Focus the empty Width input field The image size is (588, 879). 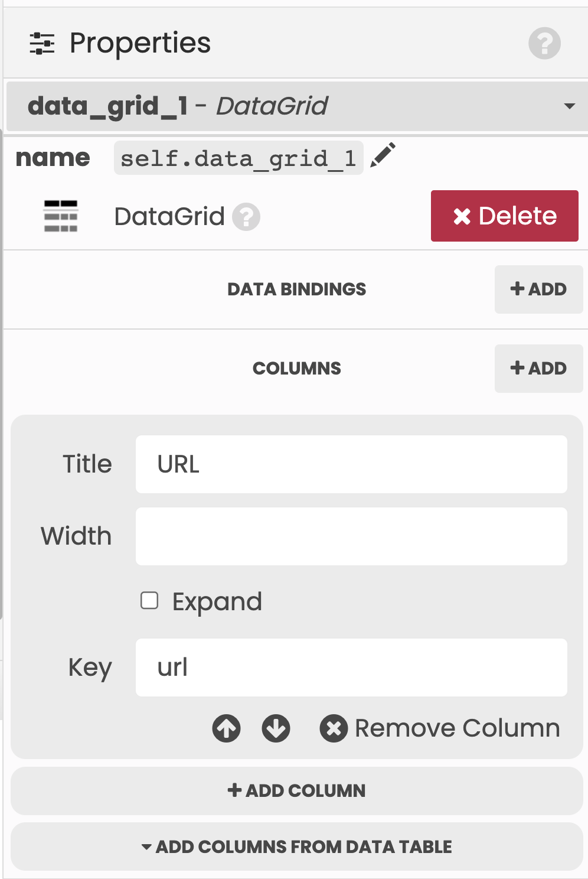(x=351, y=536)
